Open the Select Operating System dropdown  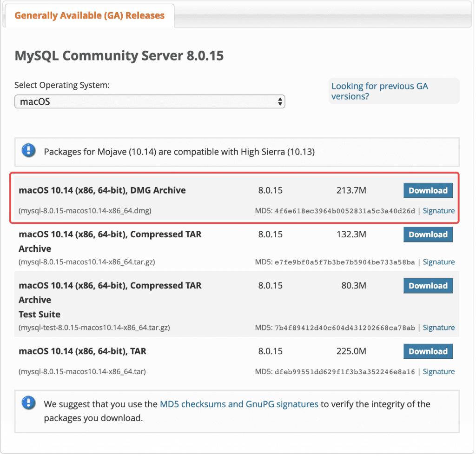(149, 101)
